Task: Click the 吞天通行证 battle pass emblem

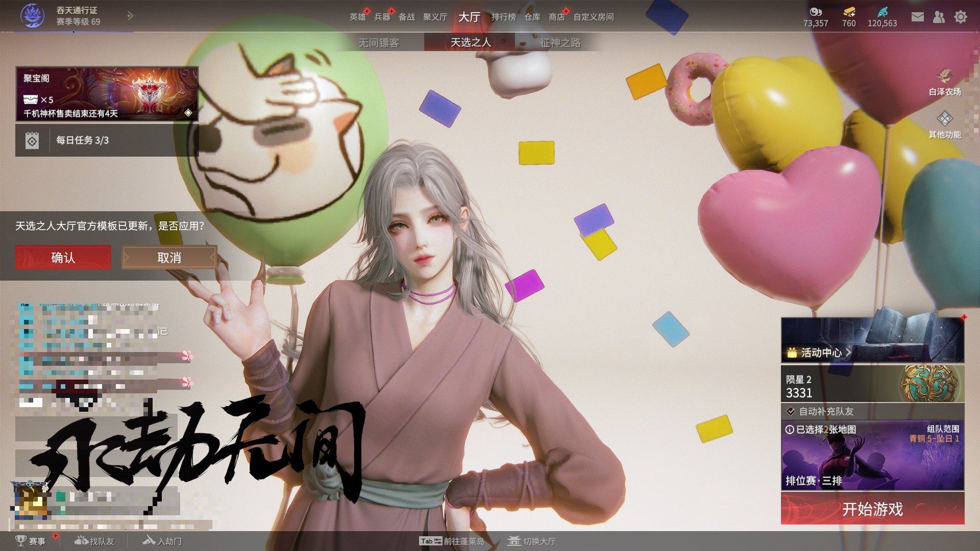Action: tap(32, 16)
